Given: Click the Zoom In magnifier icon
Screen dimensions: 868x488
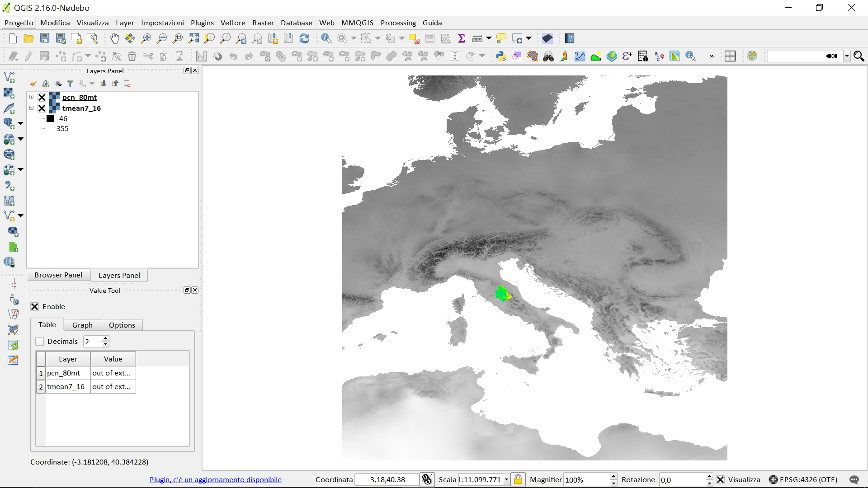Looking at the screenshot, I should click(x=146, y=38).
